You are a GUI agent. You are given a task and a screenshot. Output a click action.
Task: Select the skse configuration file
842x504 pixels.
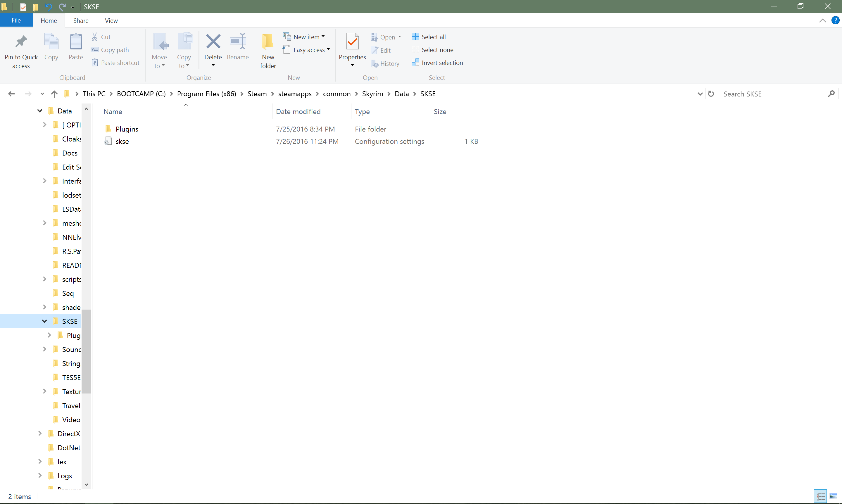tap(122, 141)
